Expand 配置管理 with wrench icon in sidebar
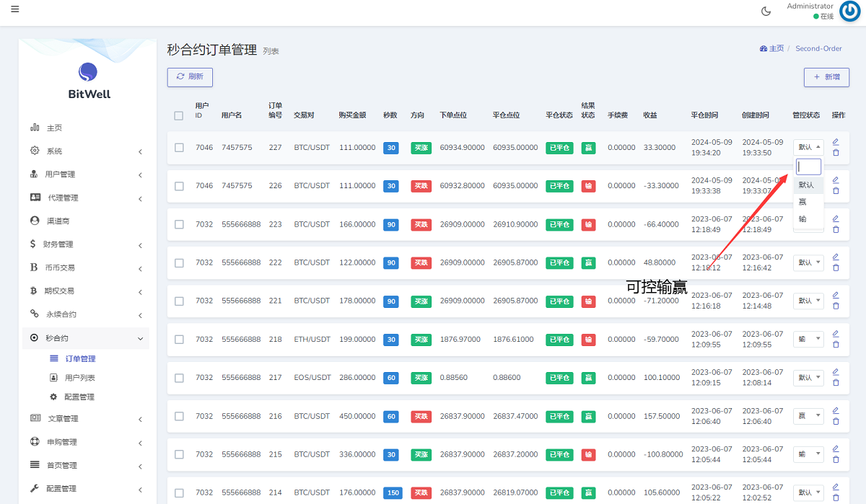The width and height of the screenshot is (866, 504). 86,489
